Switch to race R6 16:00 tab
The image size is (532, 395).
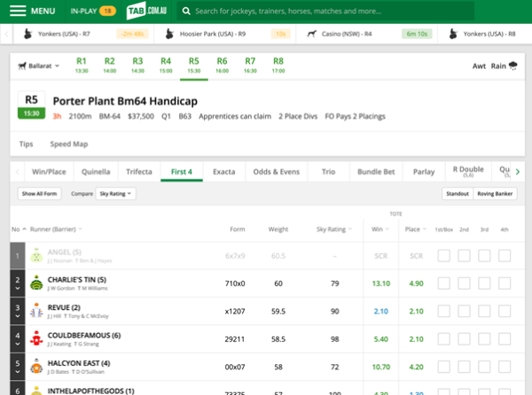[223, 66]
